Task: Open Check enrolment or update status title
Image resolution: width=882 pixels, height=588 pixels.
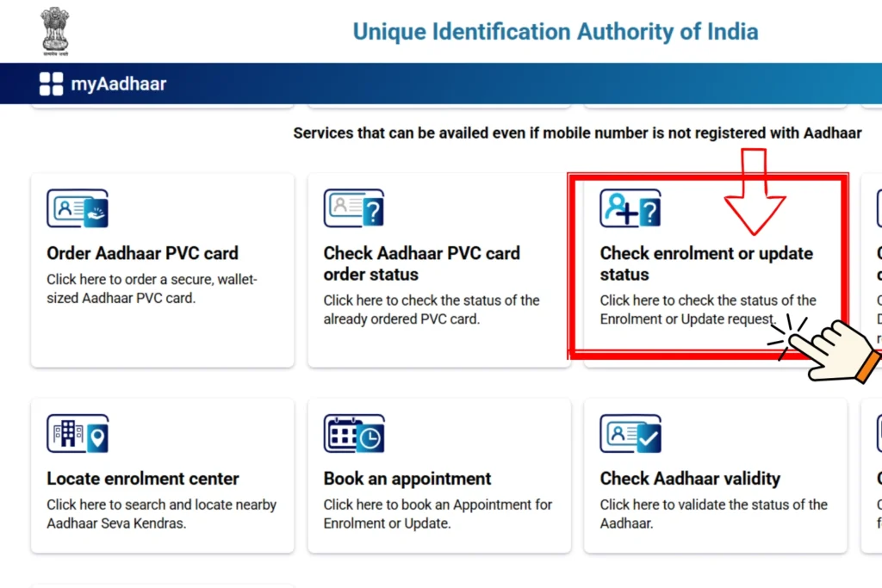Action: (x=706, y=263)
